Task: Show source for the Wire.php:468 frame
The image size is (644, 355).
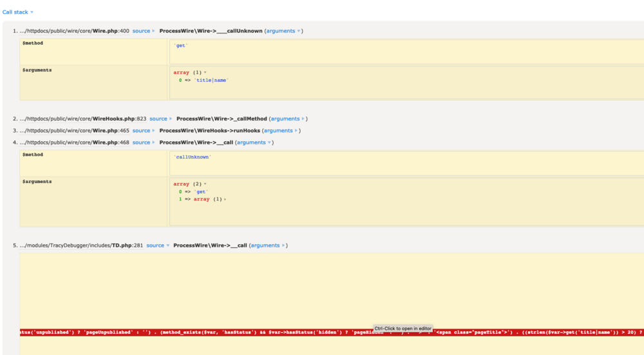Action: pos(143,142)
